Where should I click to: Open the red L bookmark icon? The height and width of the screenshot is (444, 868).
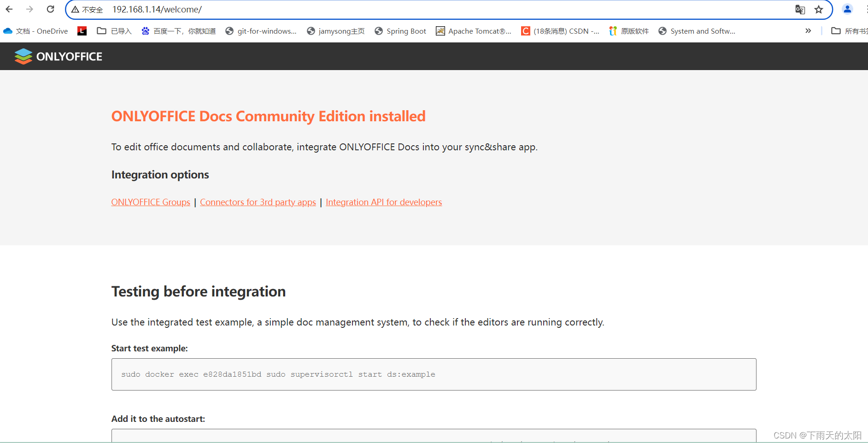coord(82,31)
